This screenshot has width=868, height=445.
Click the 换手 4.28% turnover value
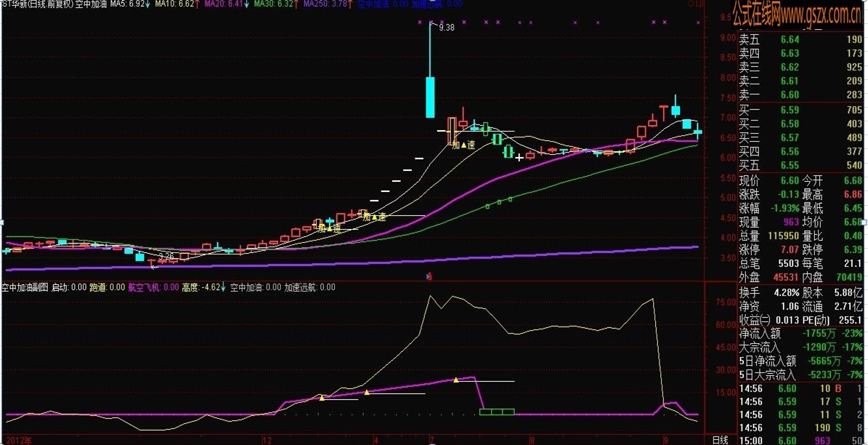[787, 292]
